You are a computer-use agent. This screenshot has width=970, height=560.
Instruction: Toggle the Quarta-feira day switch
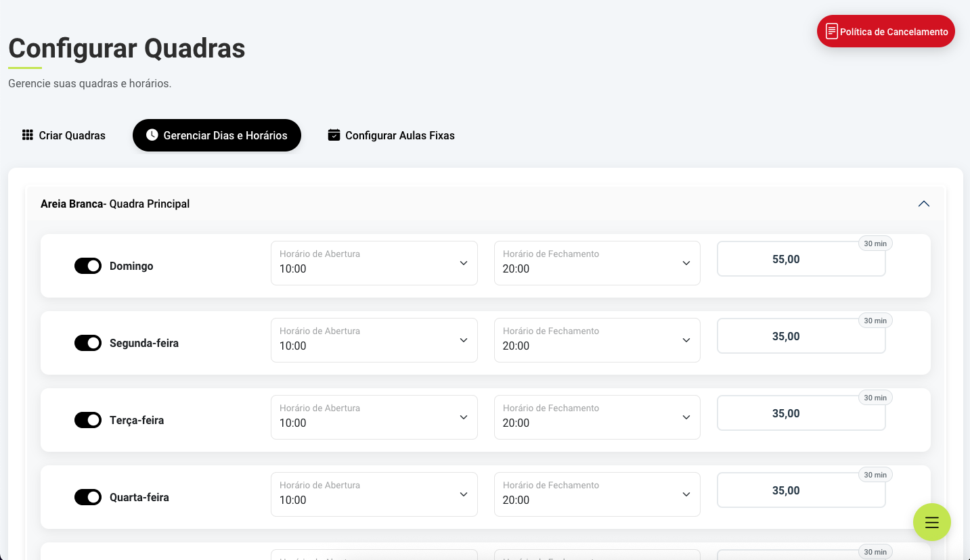(x=88, y=497)
